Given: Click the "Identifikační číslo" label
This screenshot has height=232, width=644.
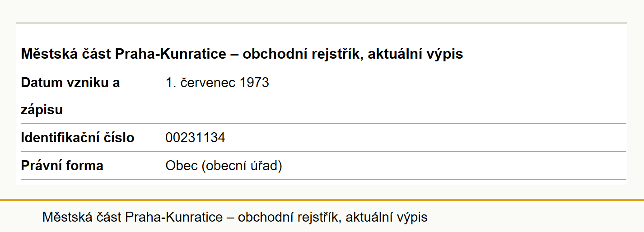Looking at the screenshot, I should click(78, 138).
